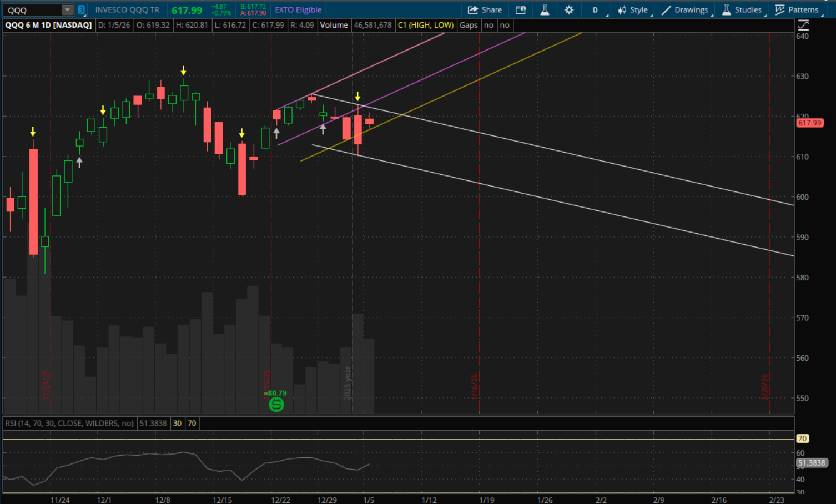836x504 pixels.
Task: Open the Style dropdown menu
Action: [633, 10]
